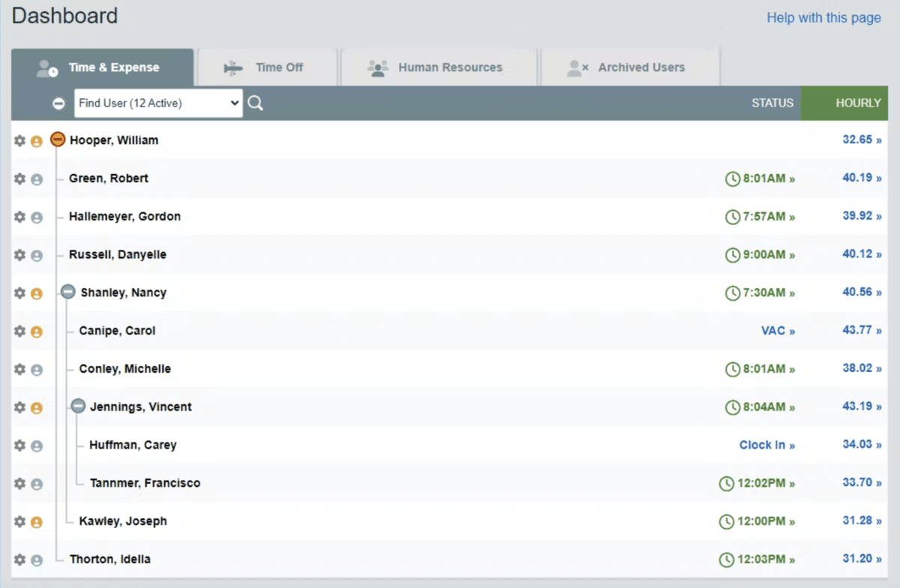Click the orange user icon for Canipe, Carol
This screenshot has width=900, height=588.
[37, 332]
